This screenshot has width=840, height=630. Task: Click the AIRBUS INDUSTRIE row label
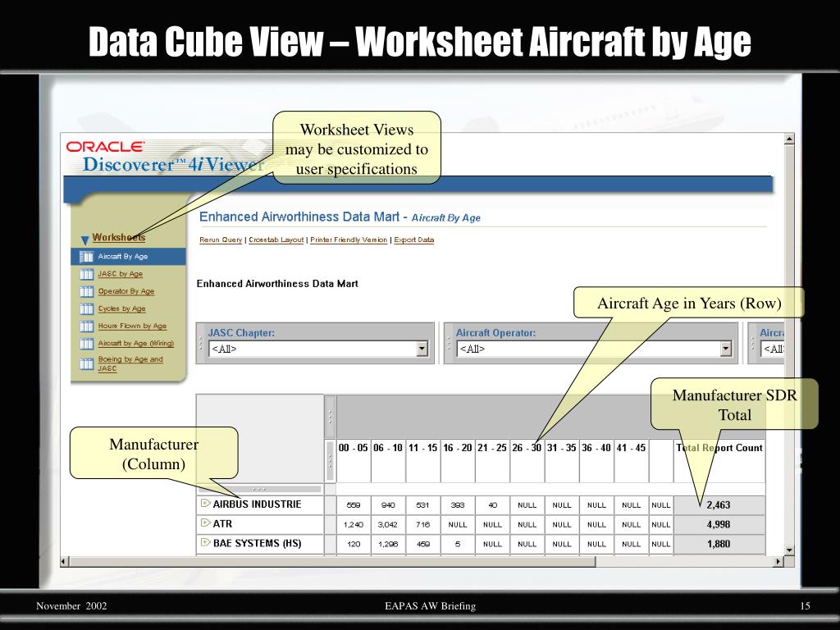(257, 504)
